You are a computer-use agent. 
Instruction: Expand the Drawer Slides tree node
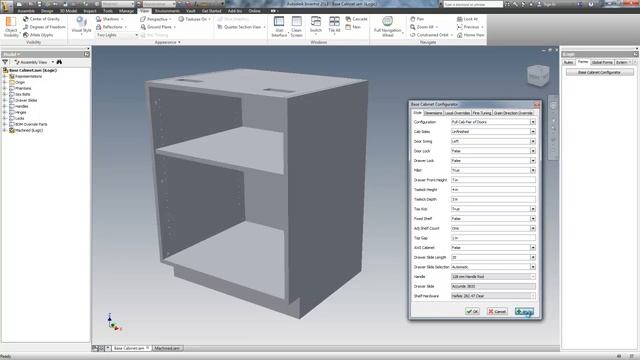pyautogui.click(x=4, y=100)
